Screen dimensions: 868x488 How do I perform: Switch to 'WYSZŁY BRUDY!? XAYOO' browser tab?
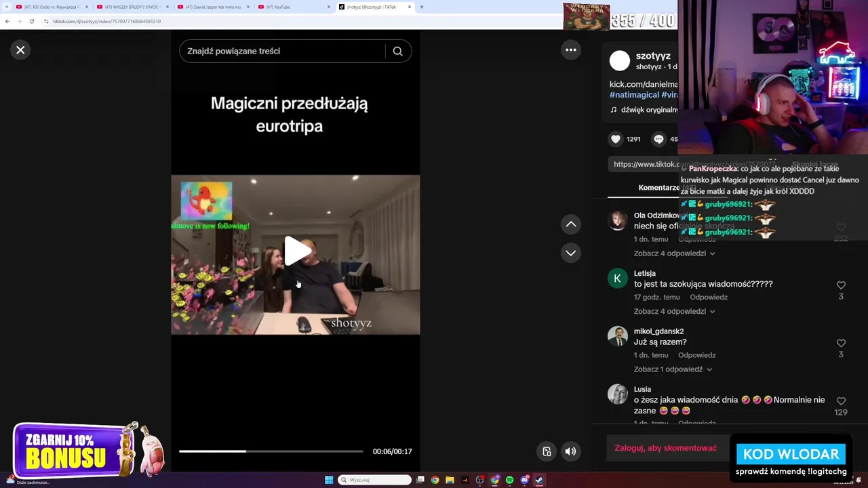pos(132,7)
